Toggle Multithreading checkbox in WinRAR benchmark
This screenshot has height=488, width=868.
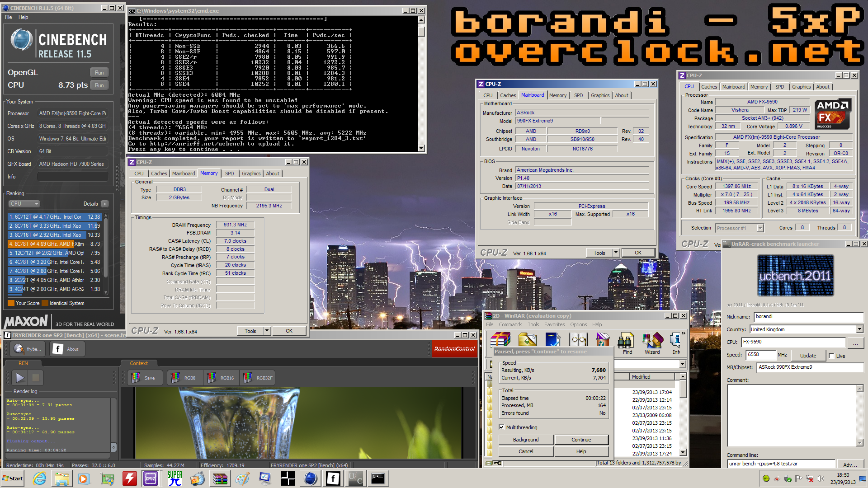click(501, 427)
